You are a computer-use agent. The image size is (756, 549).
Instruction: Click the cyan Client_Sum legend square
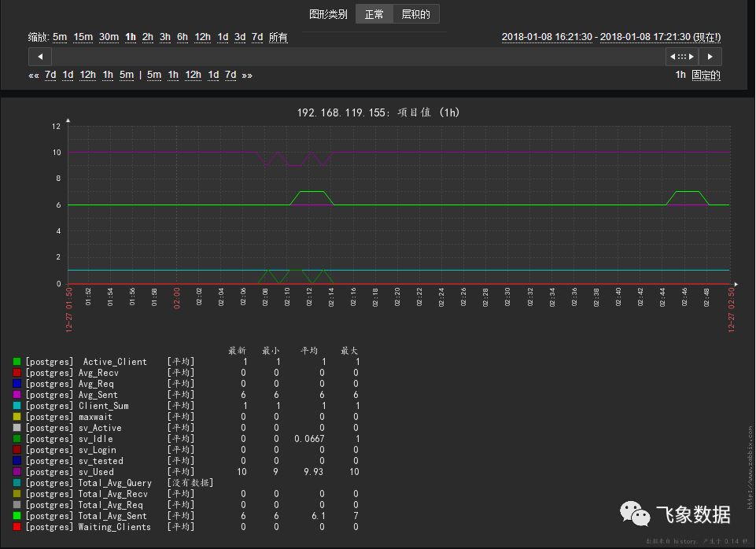[x=17, y=406]
